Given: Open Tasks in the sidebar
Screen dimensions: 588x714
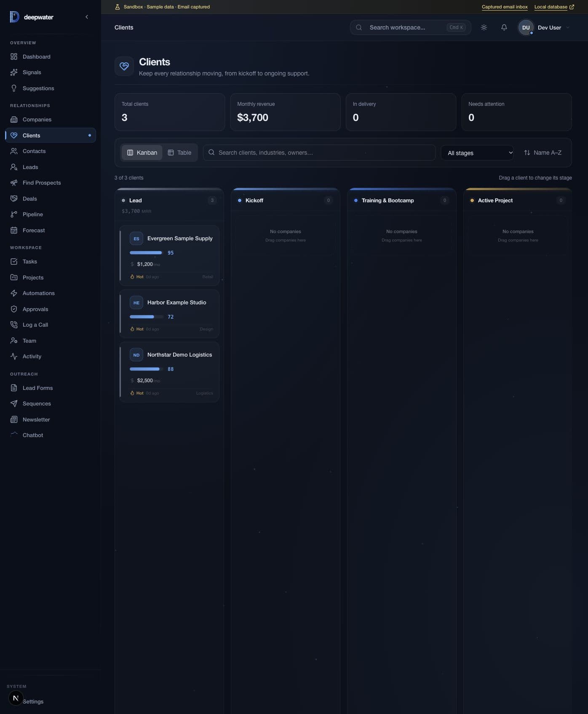Looking at the screenshot, I should pos(51,262).
